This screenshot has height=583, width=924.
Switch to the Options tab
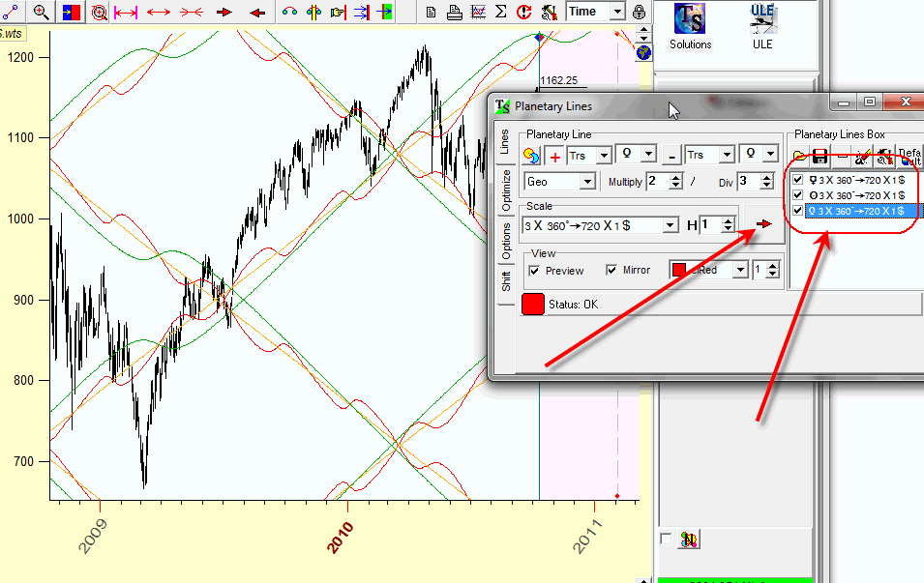[505, 240]
